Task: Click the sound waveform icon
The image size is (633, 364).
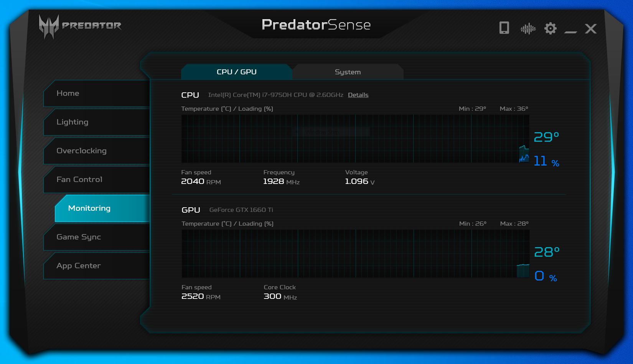Action: (528, 28)
